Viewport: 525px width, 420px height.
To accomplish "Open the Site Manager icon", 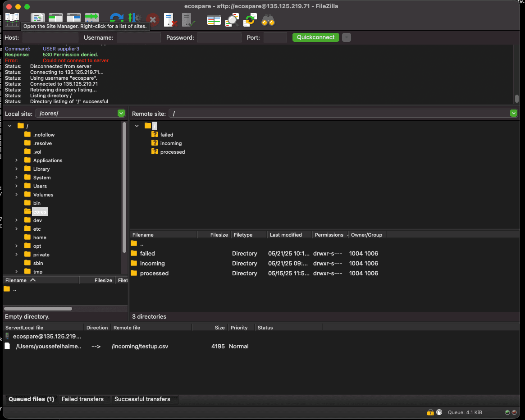I will [x=12, y=19].
